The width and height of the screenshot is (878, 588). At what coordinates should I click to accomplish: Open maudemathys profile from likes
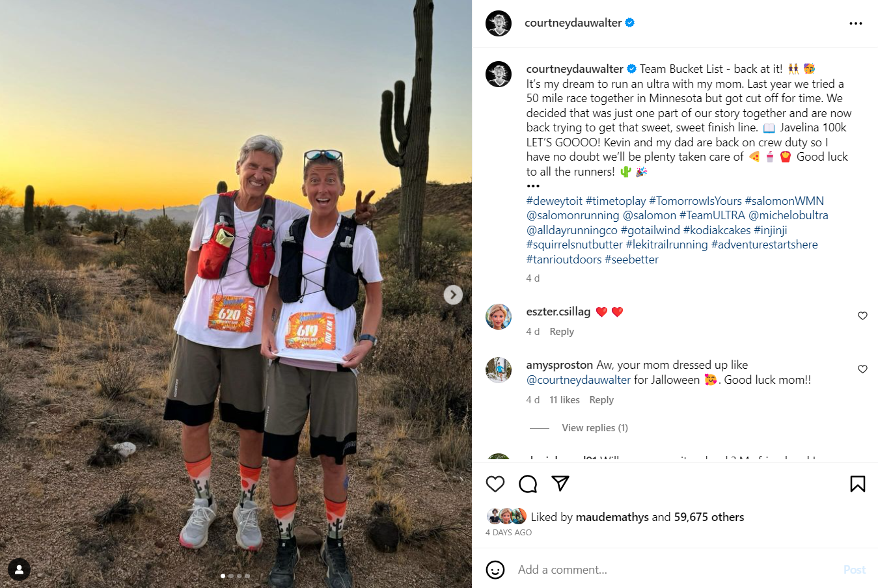(x=612, y=517)
